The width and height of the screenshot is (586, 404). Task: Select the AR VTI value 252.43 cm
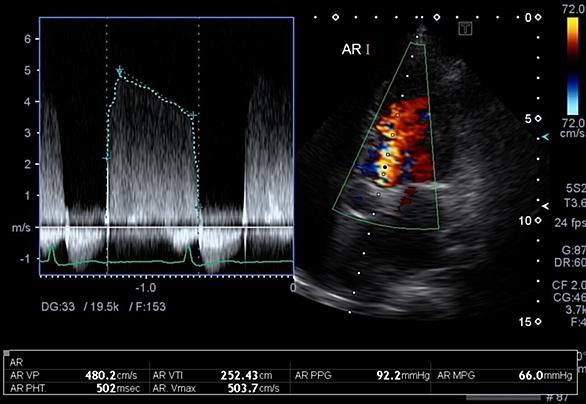click(246, 375)
